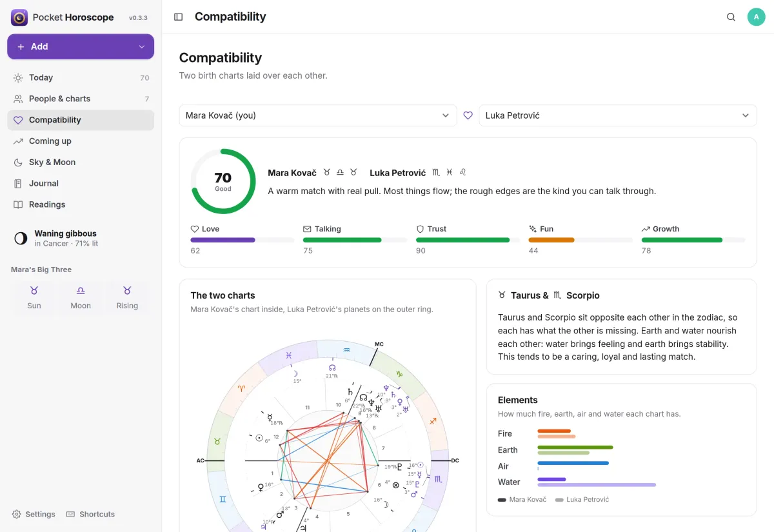774x532 pixels.
Task: Click the v0.3.3 version label
Action: tap(138, 18)
